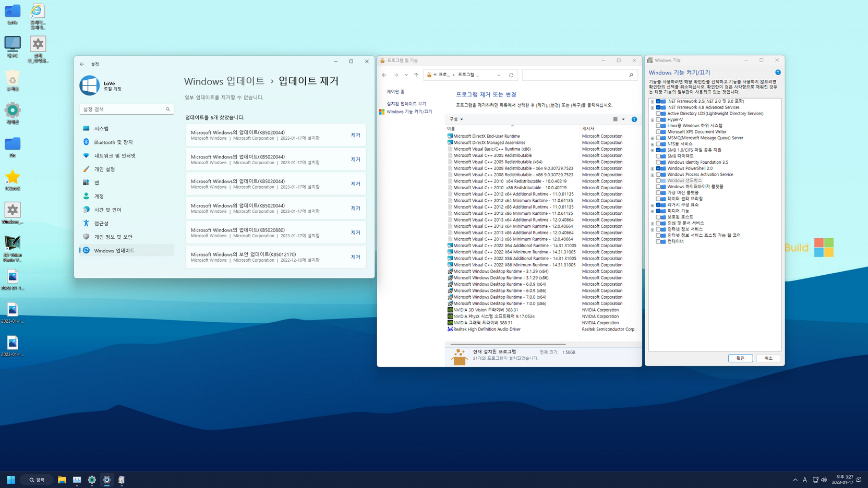Screen dimensions: 868x488
Task: Open the 휴지통 desktop icon
Action: coord(13,81)
